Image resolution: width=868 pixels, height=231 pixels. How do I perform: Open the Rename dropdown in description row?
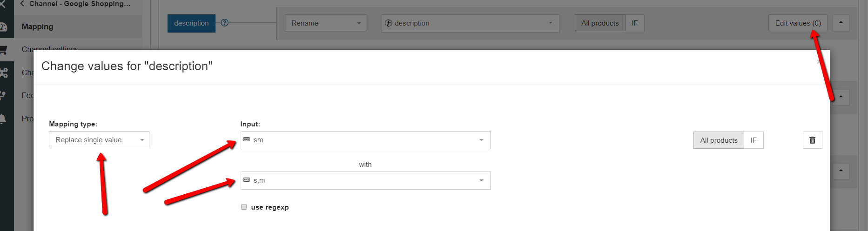325,23
